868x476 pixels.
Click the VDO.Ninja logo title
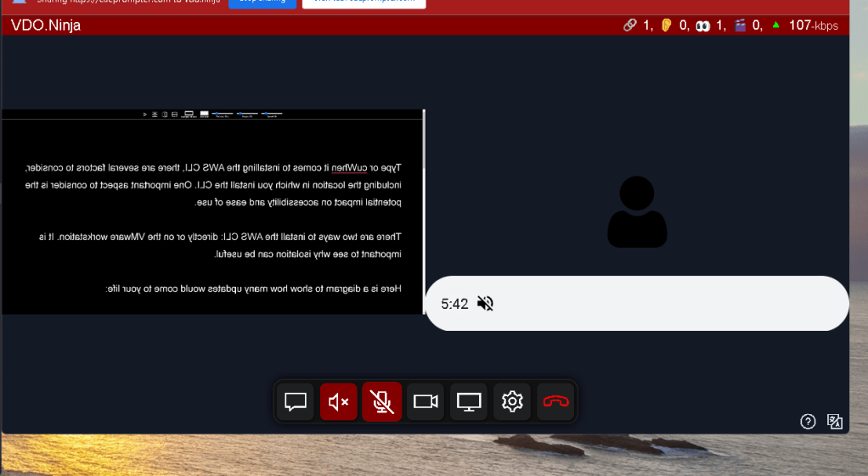click(46, 25)
